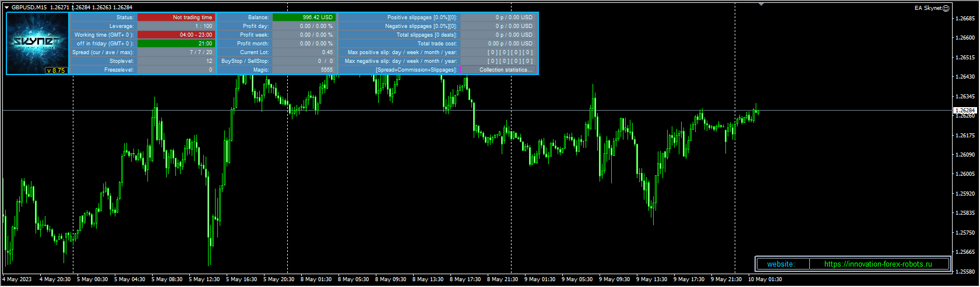Click the website: label box
The width and height of the screenshot is (980, 287).
[x=781, y=264]
